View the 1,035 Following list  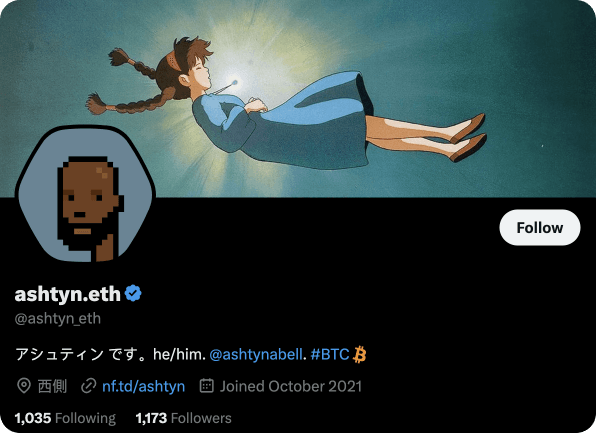(65, 418)
